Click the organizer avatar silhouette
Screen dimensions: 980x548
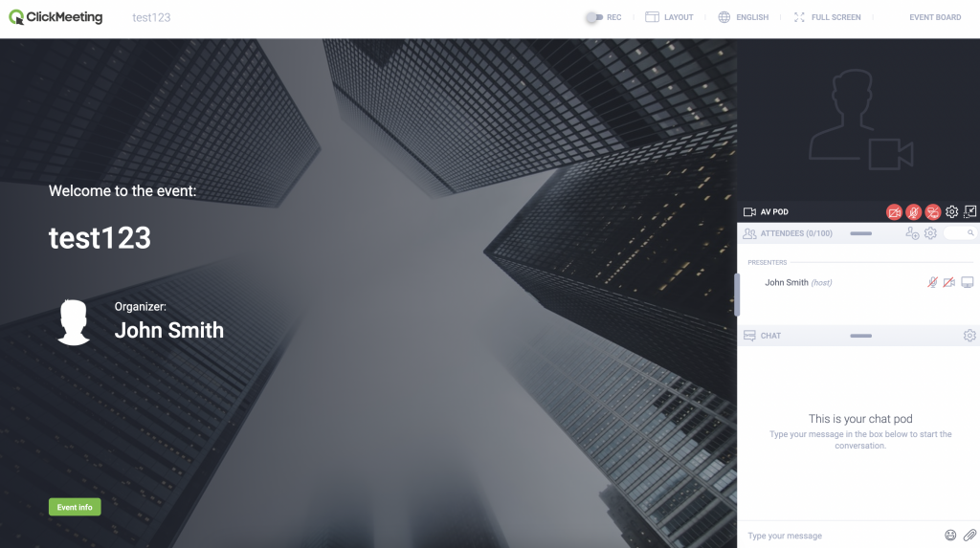74,322
